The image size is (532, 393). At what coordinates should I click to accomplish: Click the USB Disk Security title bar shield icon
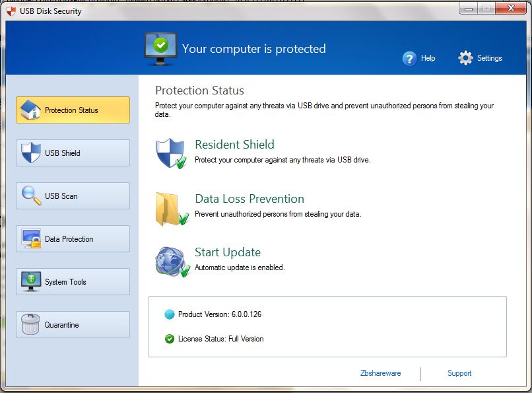11,11
